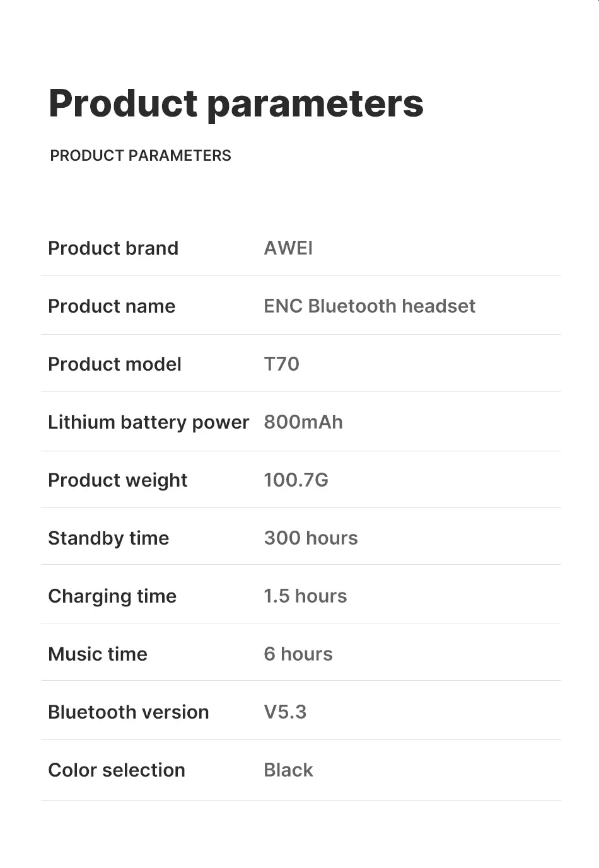The image size is (599, 868).
Task: Select the "Music time" label
Action: coord(98,654)
